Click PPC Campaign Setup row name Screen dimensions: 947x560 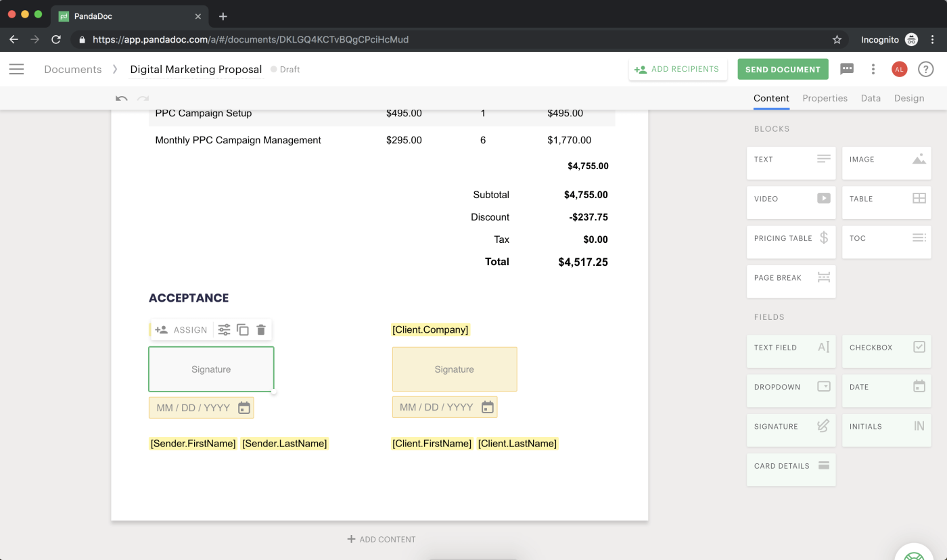pos(204,113)
